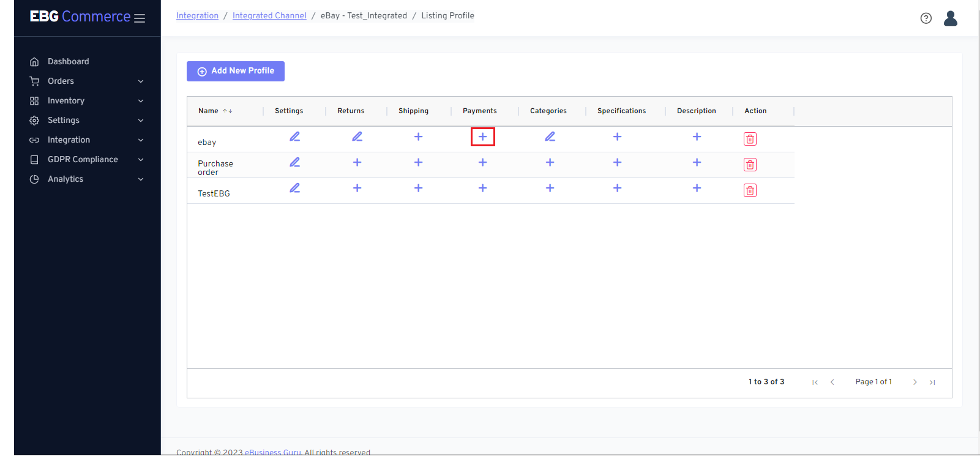This screenshot has width=980, height=462.
Task: Open the help question mark icon
Action: tap(926, 18)
